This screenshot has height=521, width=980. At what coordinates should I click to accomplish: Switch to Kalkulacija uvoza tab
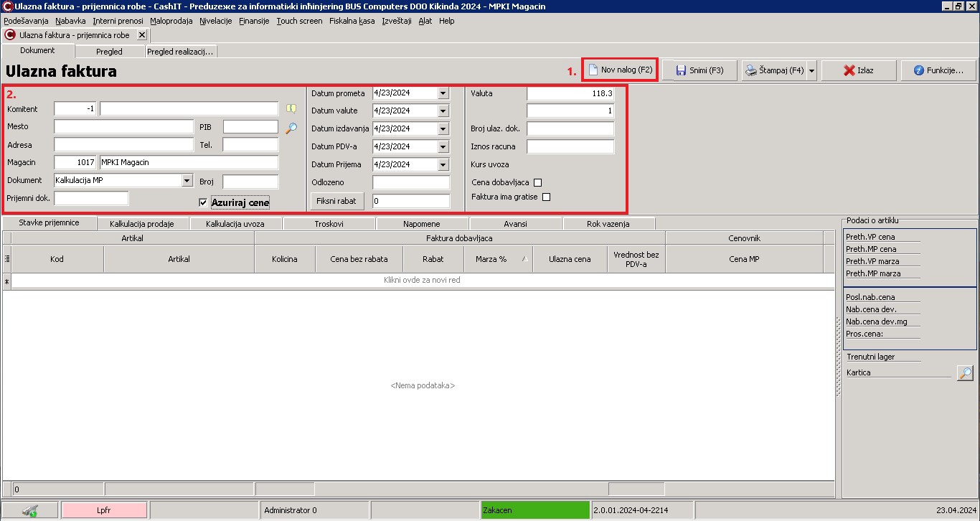pos(235,224)
